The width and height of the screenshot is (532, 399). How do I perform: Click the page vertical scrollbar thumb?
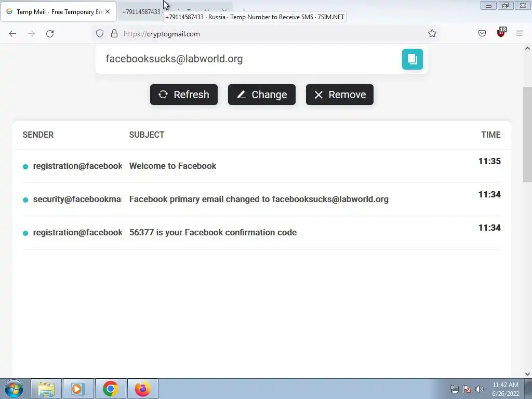(527, 135)
